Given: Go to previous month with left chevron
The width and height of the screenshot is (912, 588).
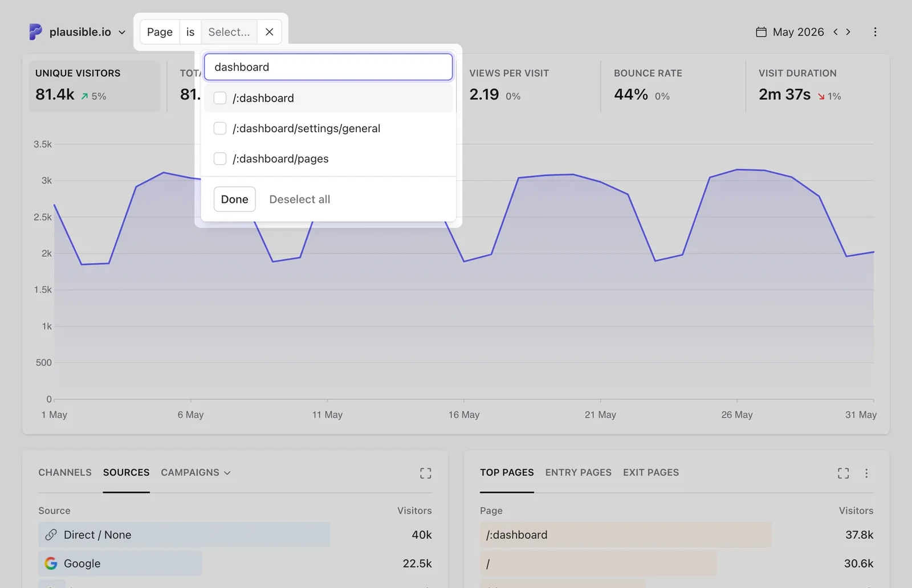Looking at the screenshot, I should (x=836, y=32).
